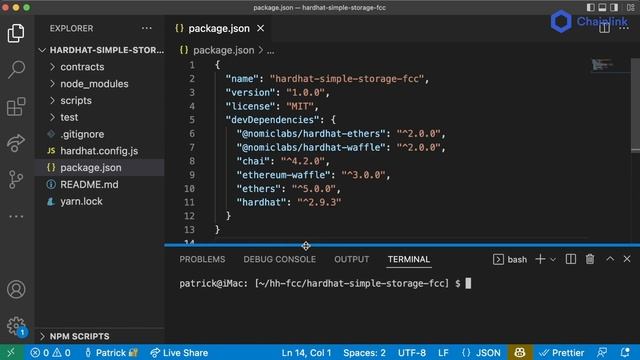Customize layout icon in title bar
This screenshot has height=360, width=640.
click(631, 7)
